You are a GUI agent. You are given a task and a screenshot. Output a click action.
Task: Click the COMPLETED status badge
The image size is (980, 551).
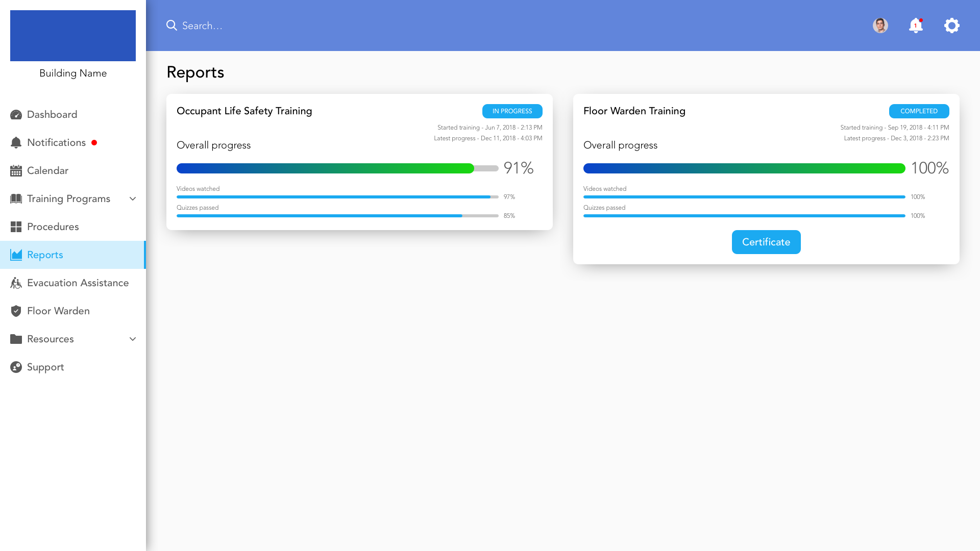tap(919, 111)
